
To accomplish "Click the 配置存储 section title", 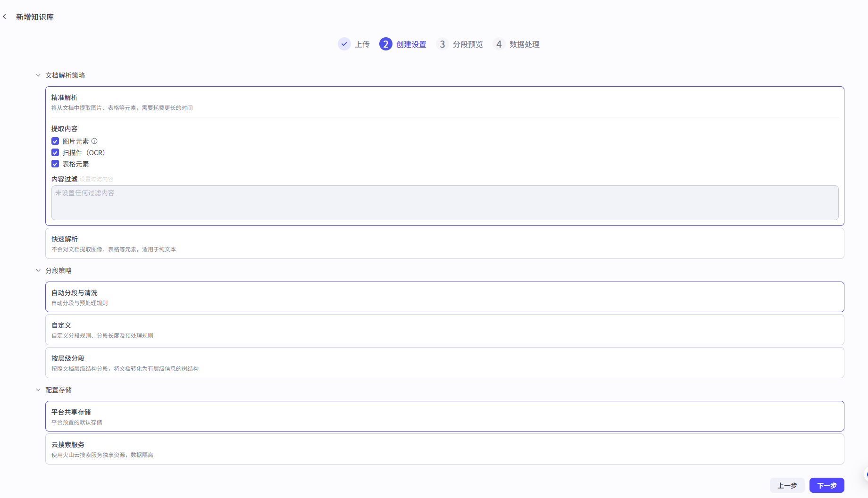I will pos(58,390).
